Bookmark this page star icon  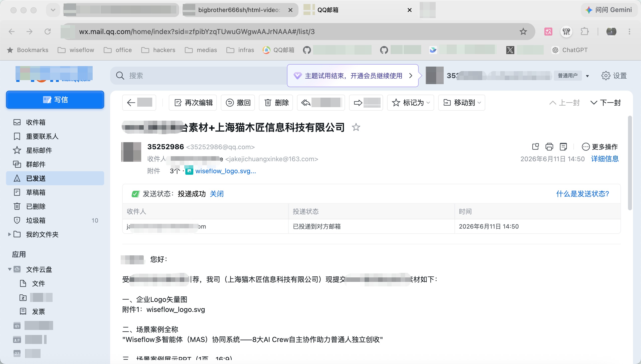point(523,32)
